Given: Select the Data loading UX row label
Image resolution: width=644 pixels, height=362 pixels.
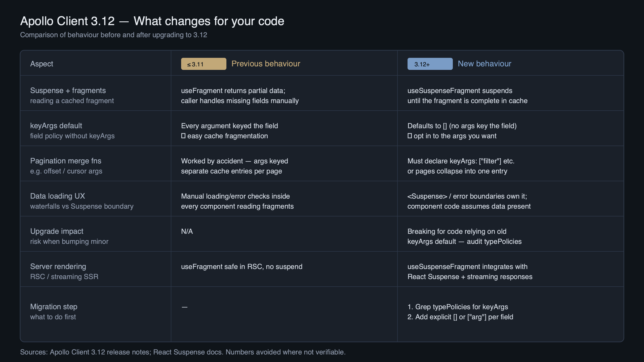Looking at the screenshot, I should pos(58,196).
